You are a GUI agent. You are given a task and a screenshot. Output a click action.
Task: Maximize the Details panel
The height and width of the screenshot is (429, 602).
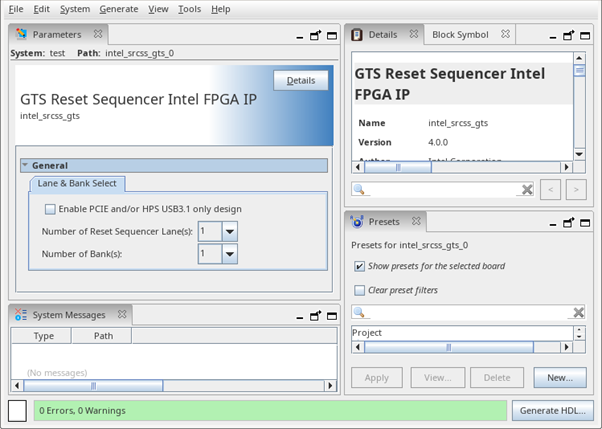pos(585,36)
